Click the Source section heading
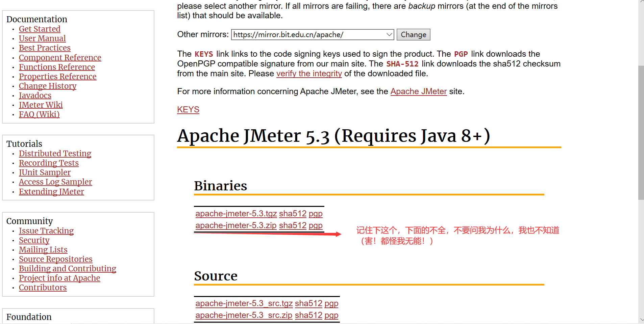Screen dimensions: 644x324 pyautogui.click(x=216, y=276)
